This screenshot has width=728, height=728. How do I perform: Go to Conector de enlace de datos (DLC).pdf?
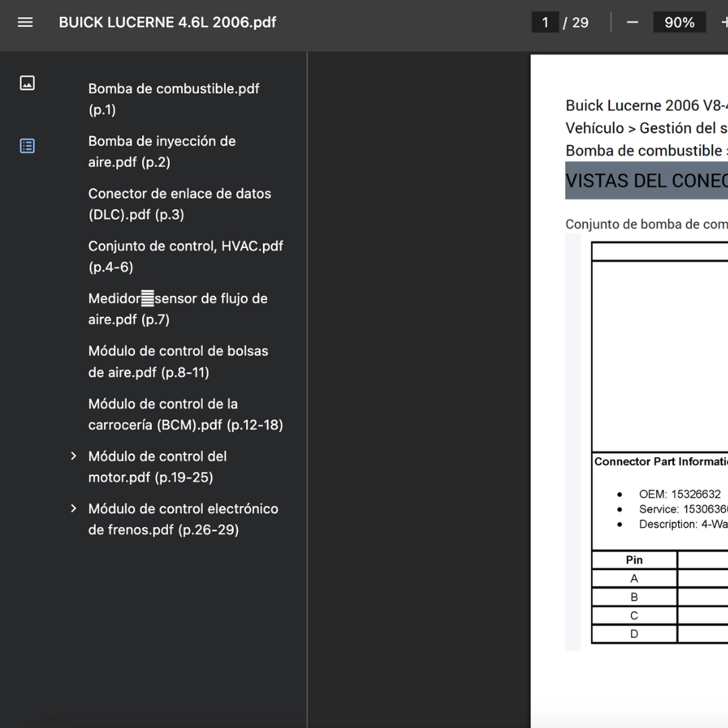pyautogui.click(x=180, y=204)
